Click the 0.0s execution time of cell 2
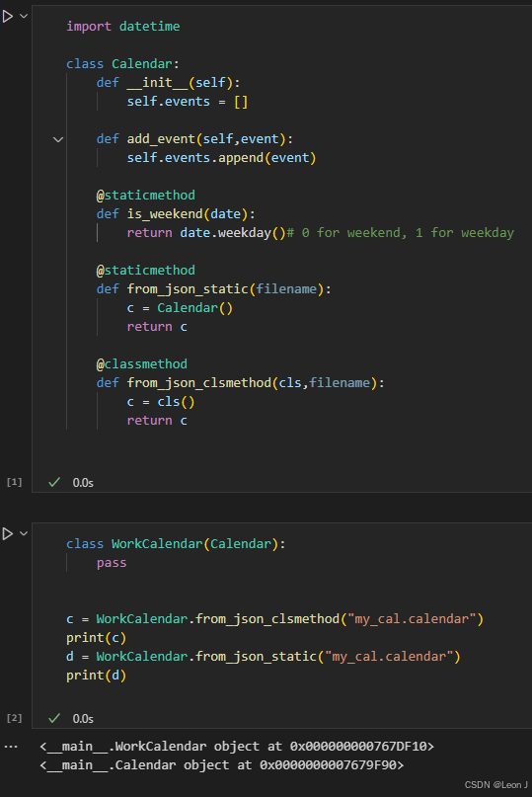The height and width of the screenshot is (797, 532). click(x=83, y=719)
